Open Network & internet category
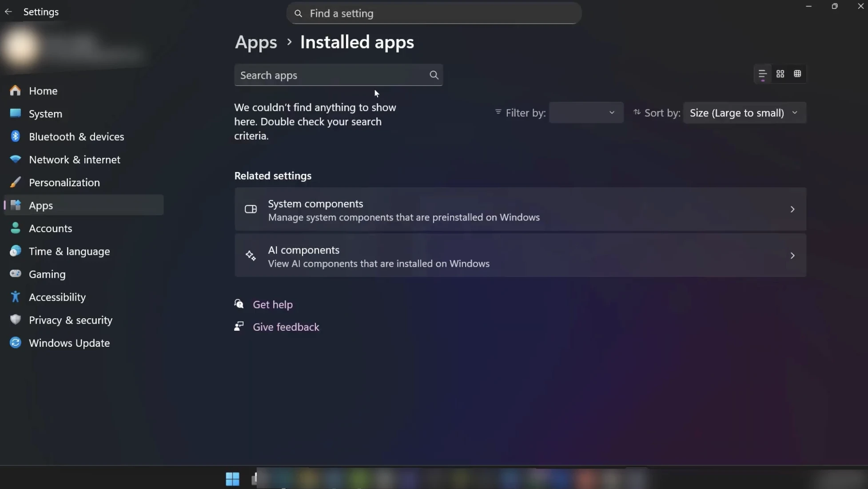Screen dimensions: 868x489 [x=84, y=160]
